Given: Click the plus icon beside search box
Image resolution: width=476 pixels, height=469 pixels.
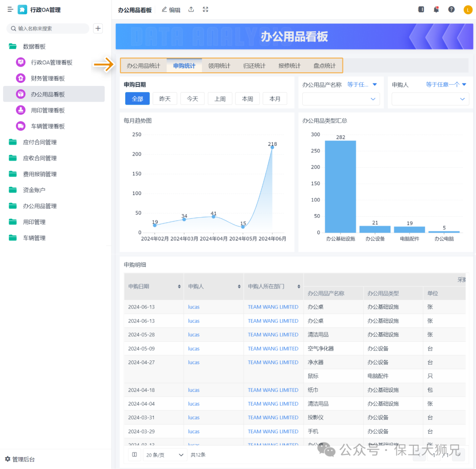Looking at the screenshot, I should (98, 28).
